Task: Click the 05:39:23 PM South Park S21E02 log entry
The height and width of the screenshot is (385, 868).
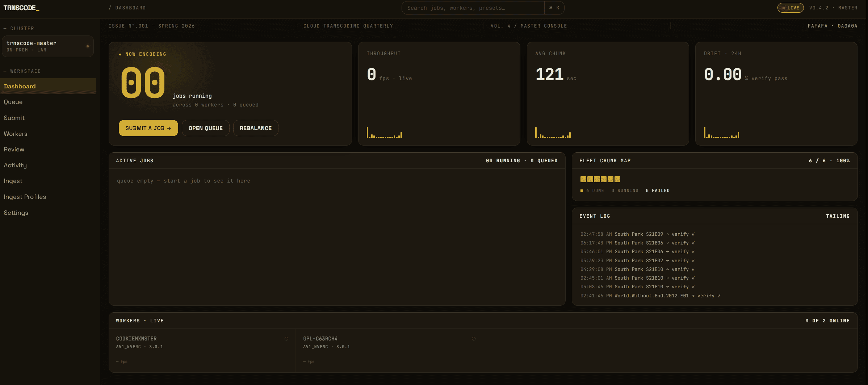Action: click(637, 261)
